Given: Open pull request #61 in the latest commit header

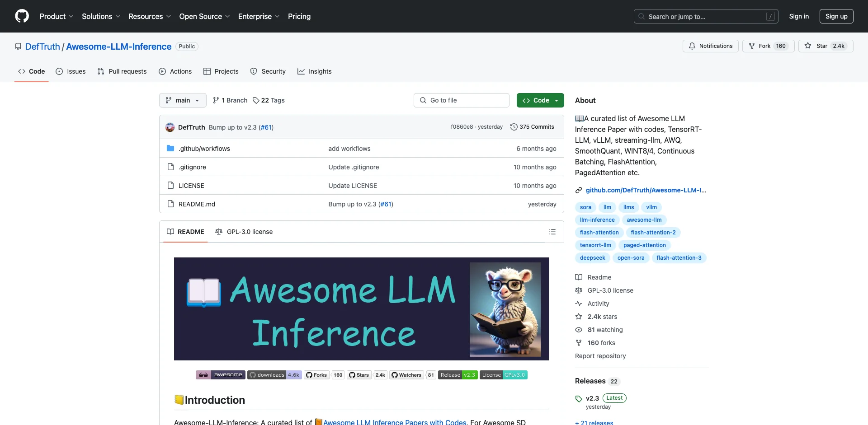Looking at the screenshot, I should [266, 127].
